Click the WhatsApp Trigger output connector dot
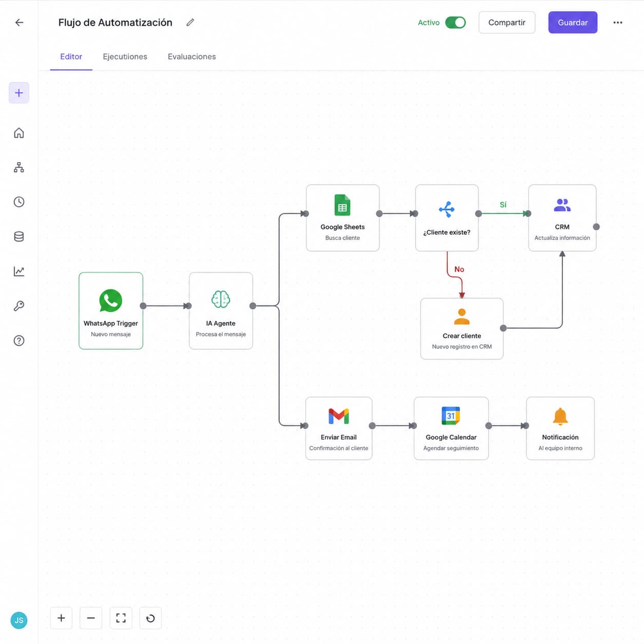This screenshot has width=644, height=644. [143, 306]
